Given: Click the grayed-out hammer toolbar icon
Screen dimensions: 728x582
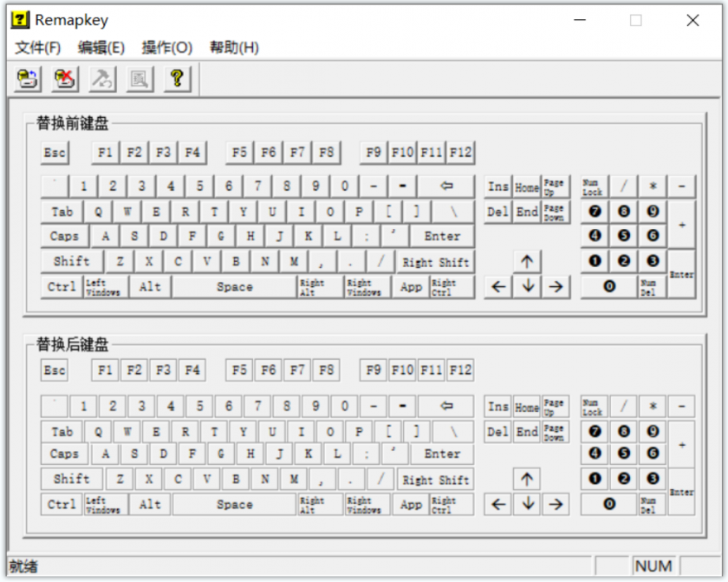Looking at the screenshot, I should pyautogui.click(x=102, y=79).
